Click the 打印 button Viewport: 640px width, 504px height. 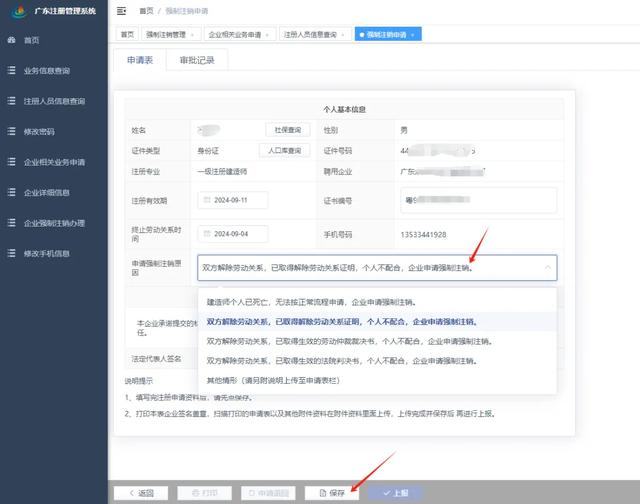pos(204,493)
